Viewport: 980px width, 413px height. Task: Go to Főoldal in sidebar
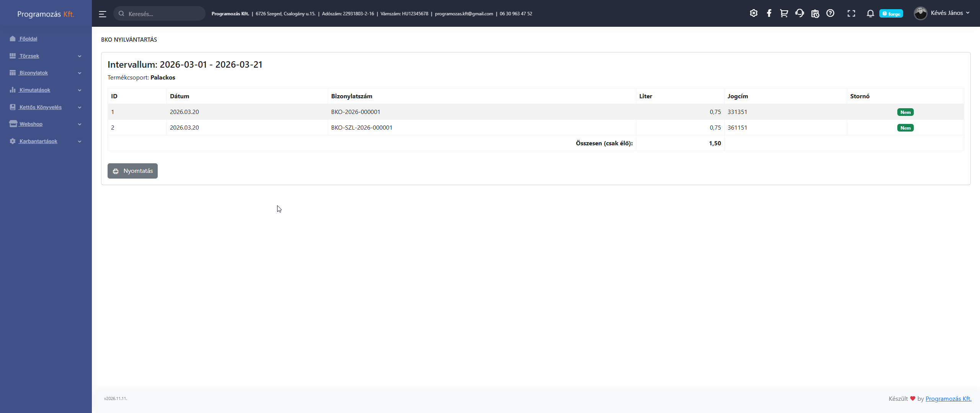[28, 39]
